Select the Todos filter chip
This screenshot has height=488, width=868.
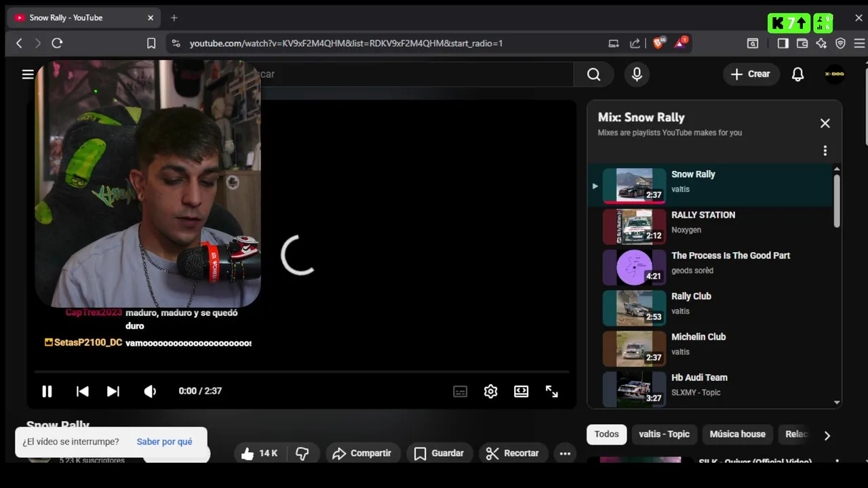pos(606,434)
